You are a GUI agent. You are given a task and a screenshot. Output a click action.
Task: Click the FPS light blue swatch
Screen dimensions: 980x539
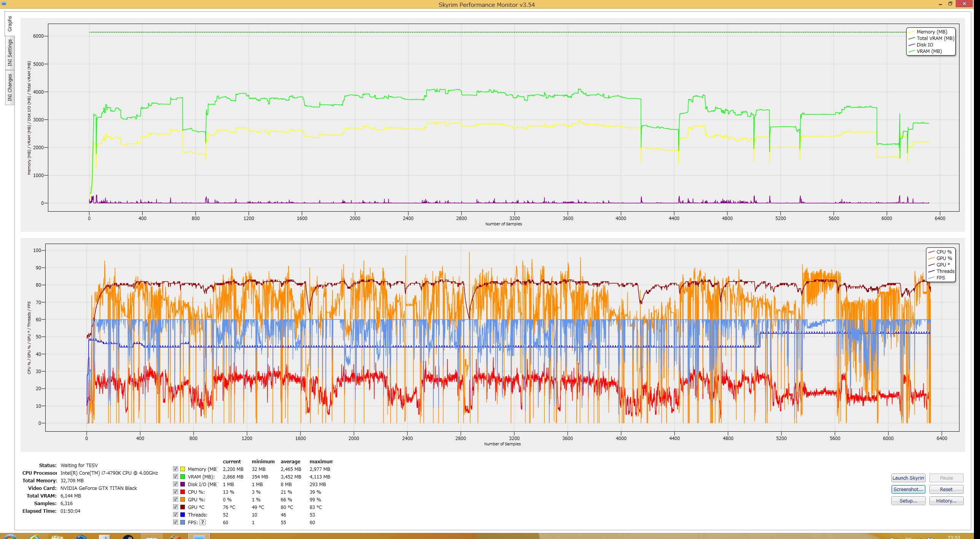183,522
